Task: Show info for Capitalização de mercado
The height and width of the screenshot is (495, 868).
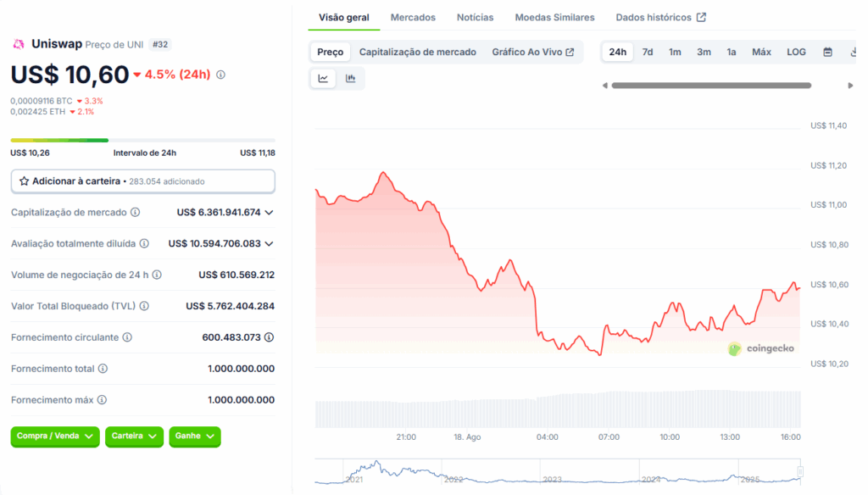Action: (135, 212)
